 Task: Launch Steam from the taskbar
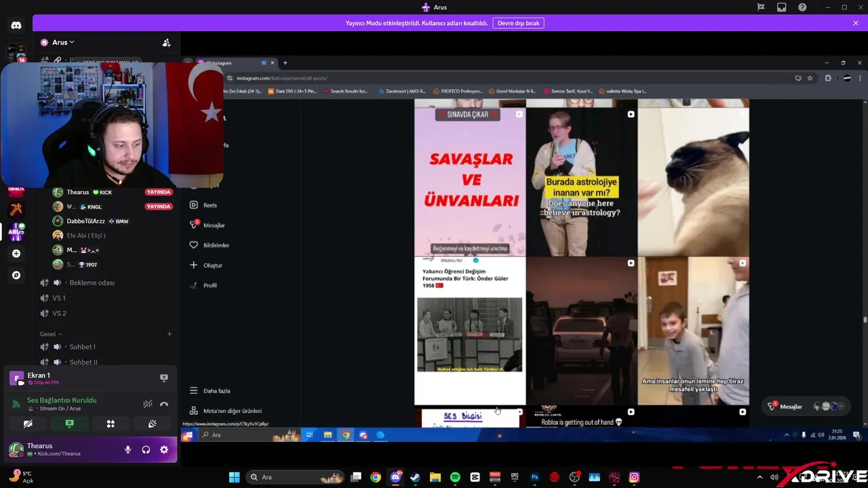[415, 477]
